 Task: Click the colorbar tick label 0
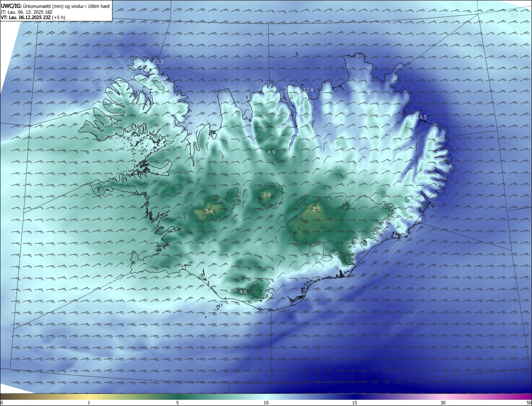click(2, 403)
